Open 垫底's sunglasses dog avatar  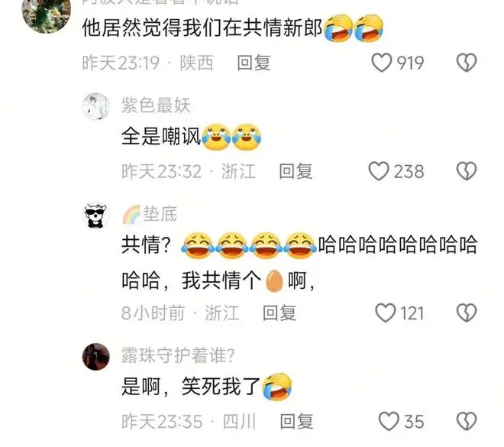(96, 215)
